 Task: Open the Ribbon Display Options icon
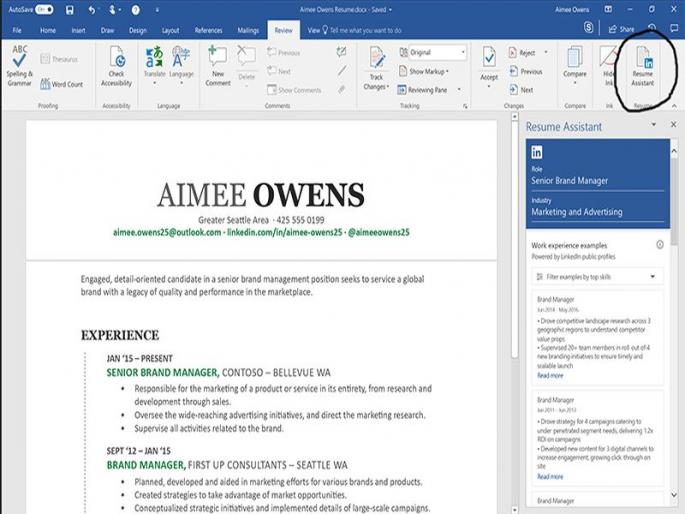pos(608,9)
